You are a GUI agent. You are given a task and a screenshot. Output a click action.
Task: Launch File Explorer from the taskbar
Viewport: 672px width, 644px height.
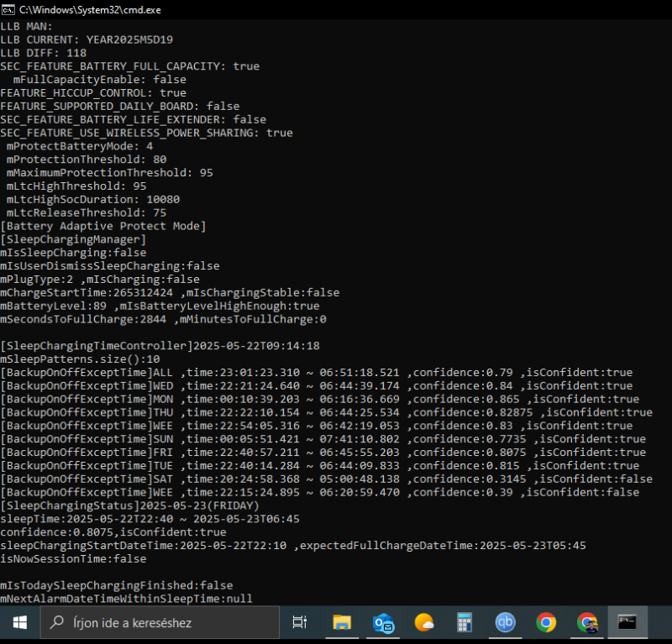[x=342, y=622]
